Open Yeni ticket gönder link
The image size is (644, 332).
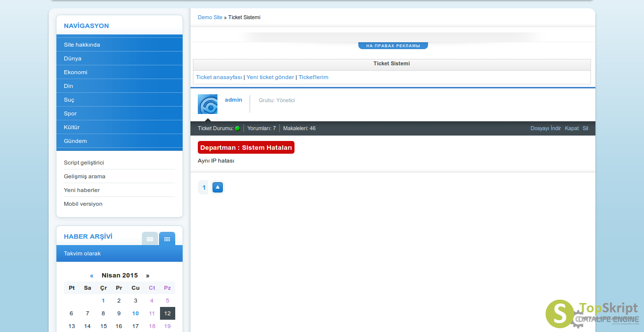270,77
